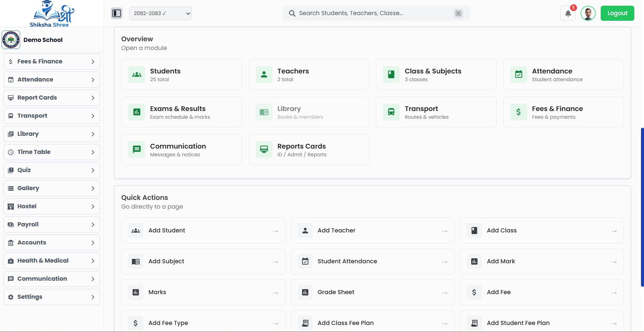This screenshot has height=332, width=644.
Task: Click the search magnifier icon
Action: pyautogui.click(x=292, y=13)
